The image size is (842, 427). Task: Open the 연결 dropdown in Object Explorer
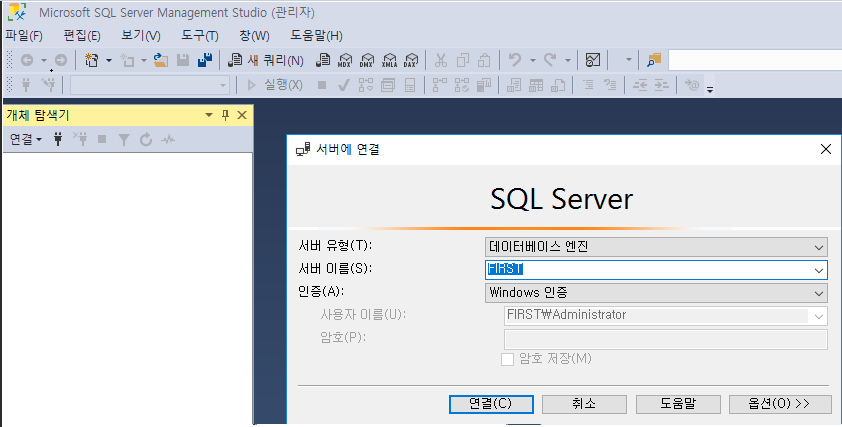[26, 140]
